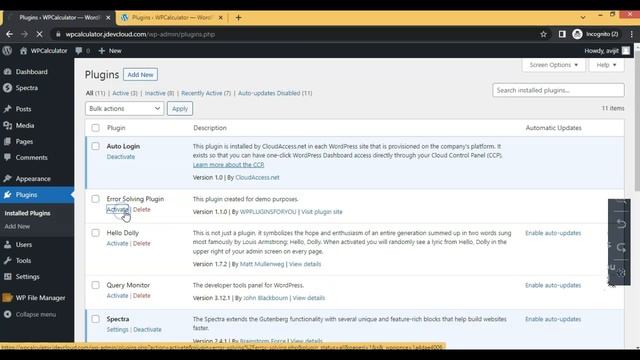Open the tab search dropdown arrow
The image size is (640, 360).
(583, 18)
